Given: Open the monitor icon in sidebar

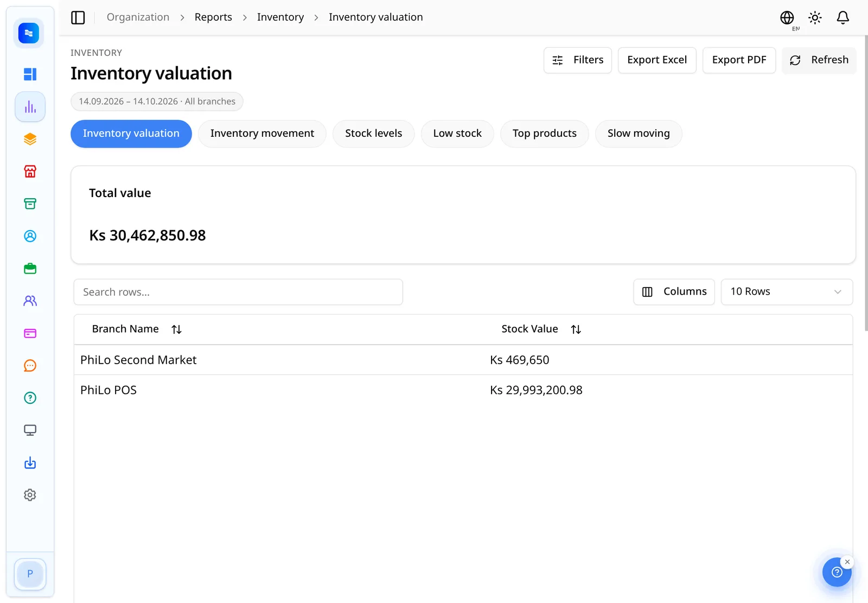Looking at the screenshot, I should tap(30, 430).
